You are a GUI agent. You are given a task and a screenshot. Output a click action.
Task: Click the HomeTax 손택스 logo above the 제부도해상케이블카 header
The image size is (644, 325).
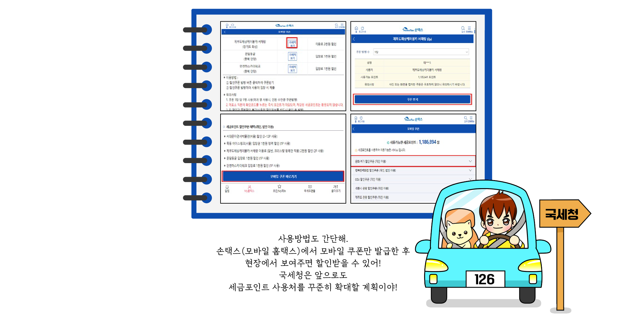click(x=413, y=30)
